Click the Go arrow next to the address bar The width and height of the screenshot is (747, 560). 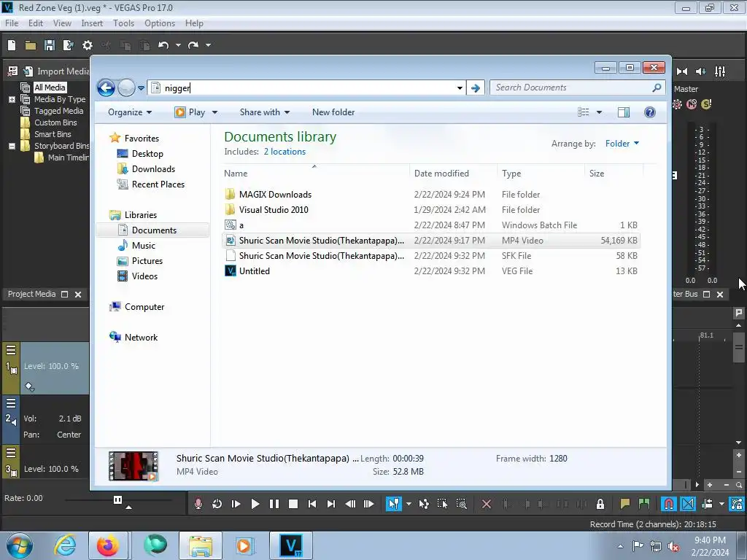tap(475, 88)
